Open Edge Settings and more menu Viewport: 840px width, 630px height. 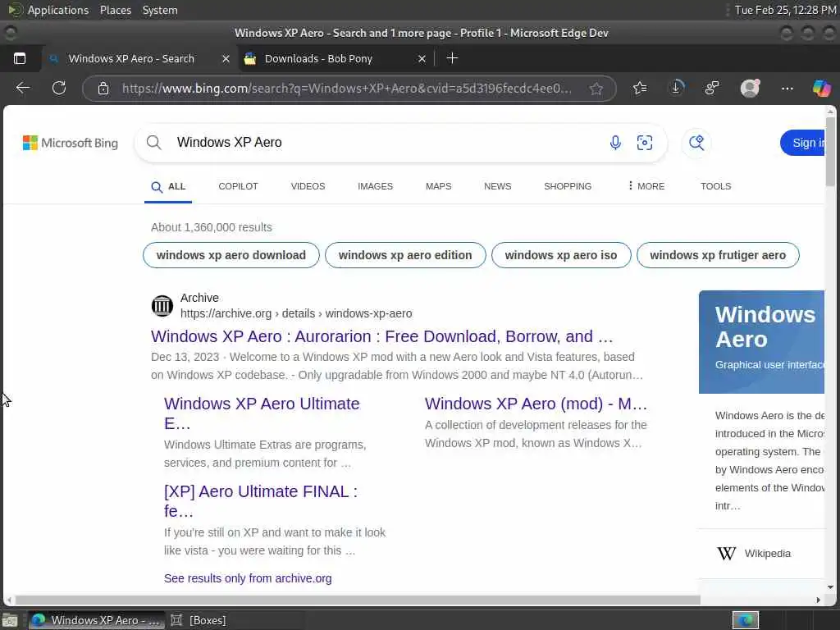787,88
